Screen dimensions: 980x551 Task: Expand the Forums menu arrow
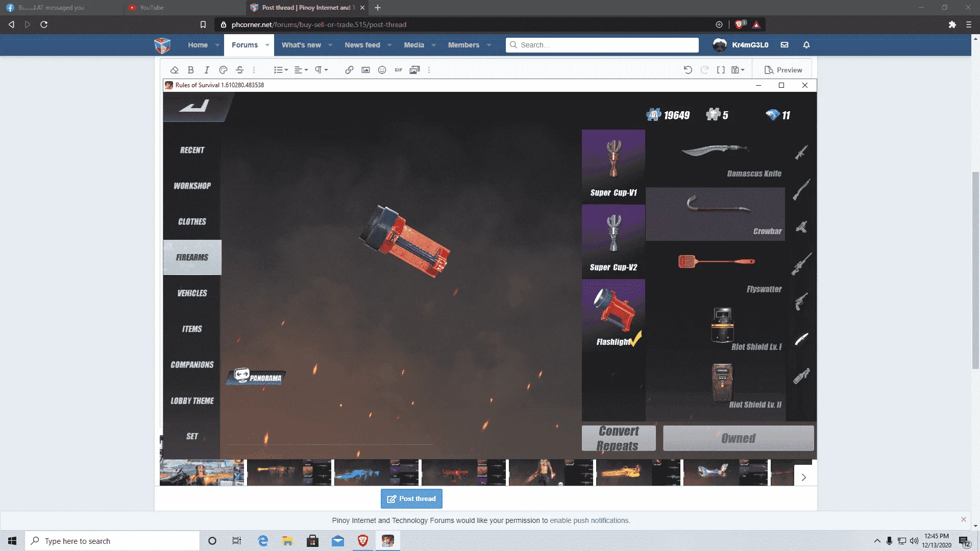pyautogui.click(x=267, y=45)
